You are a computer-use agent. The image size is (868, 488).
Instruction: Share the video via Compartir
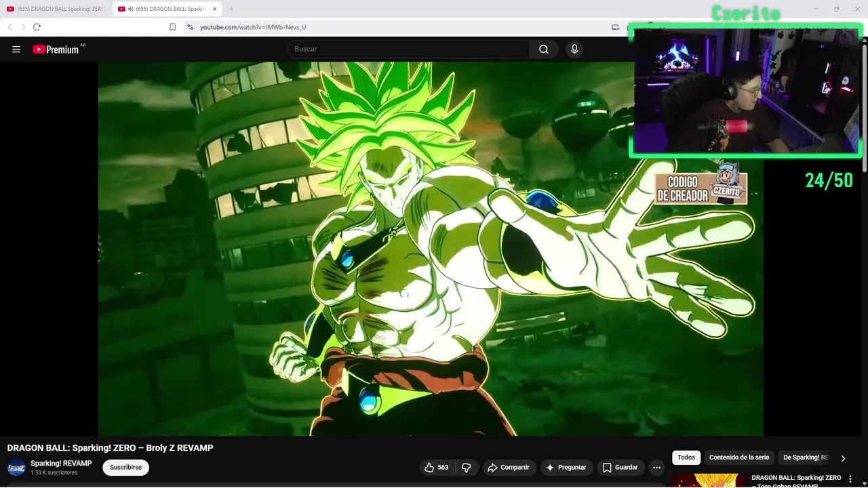(509, 467)
